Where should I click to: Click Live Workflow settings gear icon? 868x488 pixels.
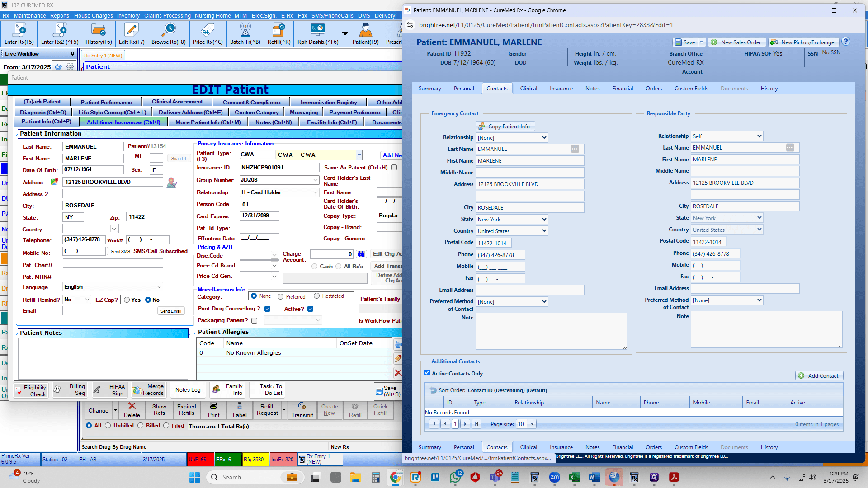(70, 67)
